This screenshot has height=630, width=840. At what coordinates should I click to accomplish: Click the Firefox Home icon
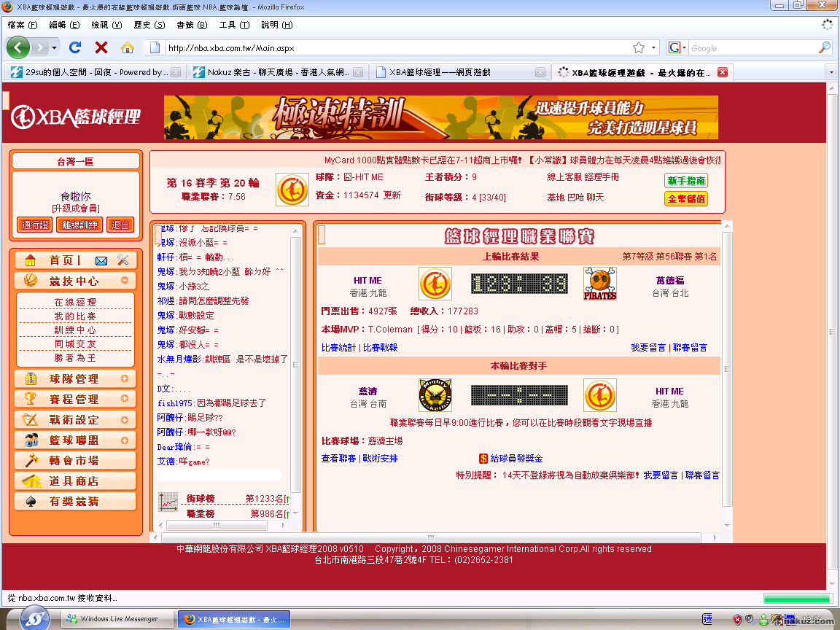pyautogui.click(x=128, y=47)
